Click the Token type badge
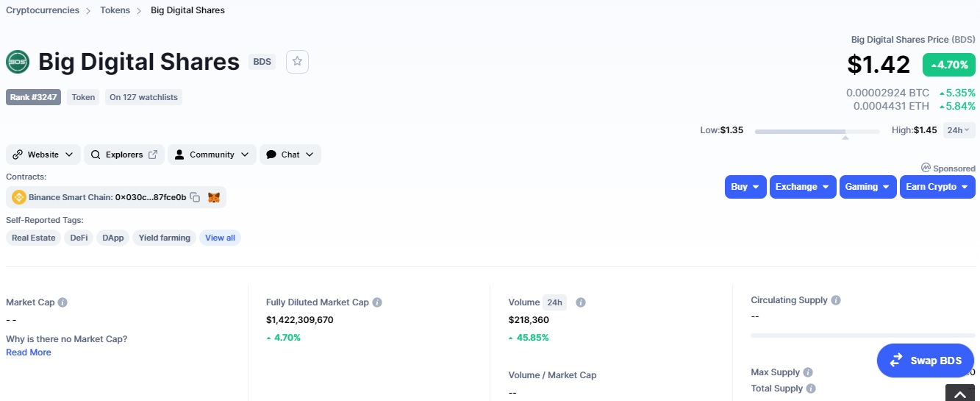 [83, 97]
